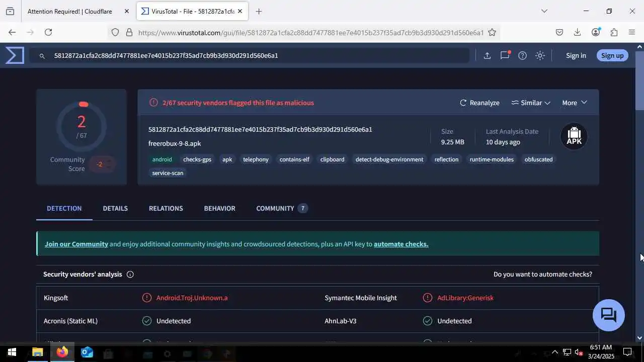Click the Sign in link
Screen dimensions: 644x362
coord(576,56)
